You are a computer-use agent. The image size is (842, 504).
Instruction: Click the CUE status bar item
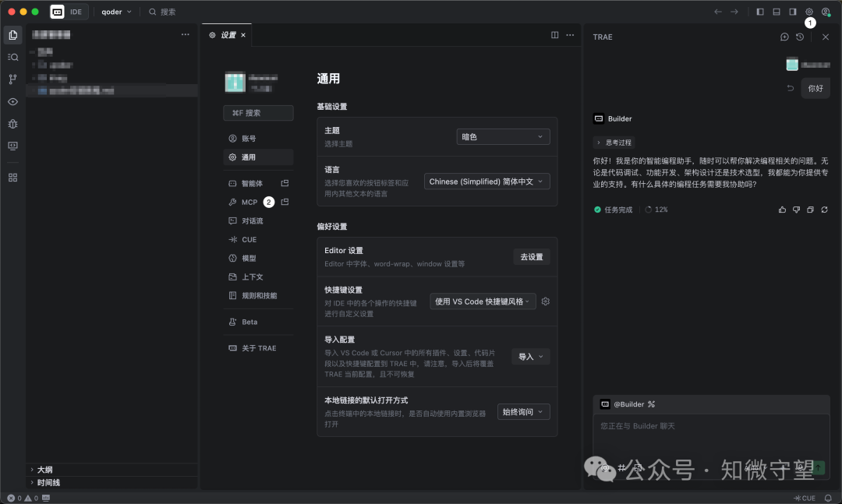(805, 498)
